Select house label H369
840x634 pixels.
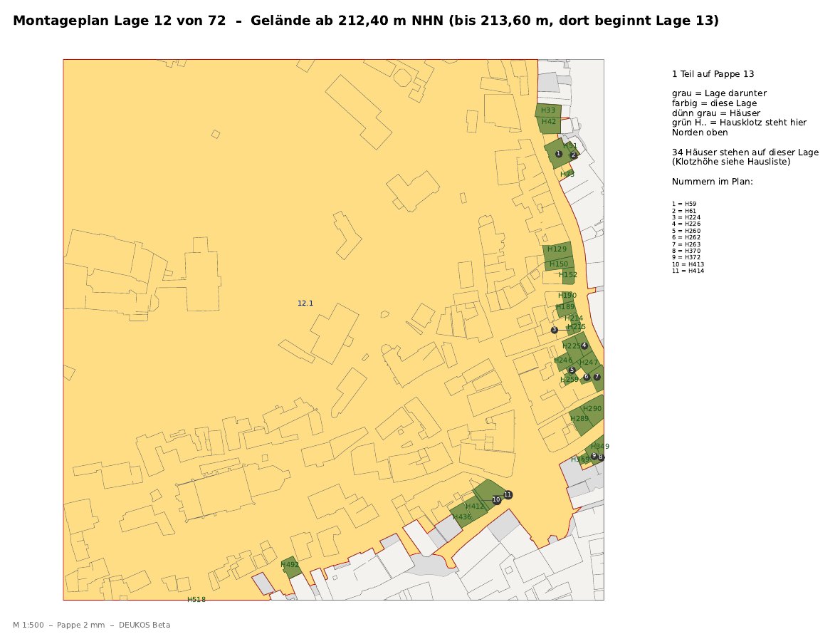point(580,459)
